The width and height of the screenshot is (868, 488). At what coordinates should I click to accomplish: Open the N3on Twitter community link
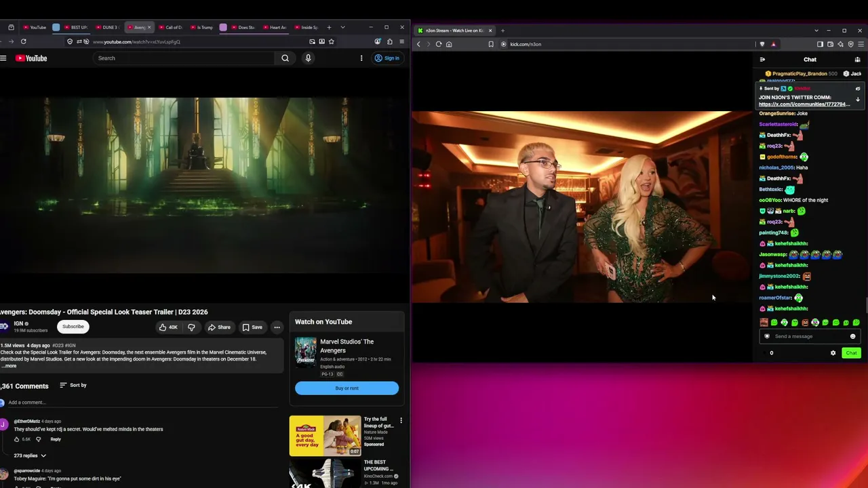pyautogui.click(x=804, y=104)
